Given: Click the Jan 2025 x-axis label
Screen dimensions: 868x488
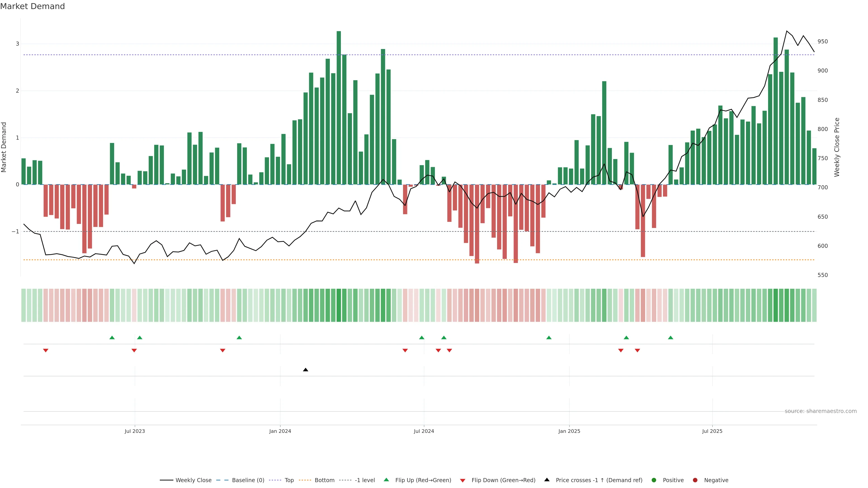Looking at the screenshot, I should pyautogui.click(x=569, y=431).
